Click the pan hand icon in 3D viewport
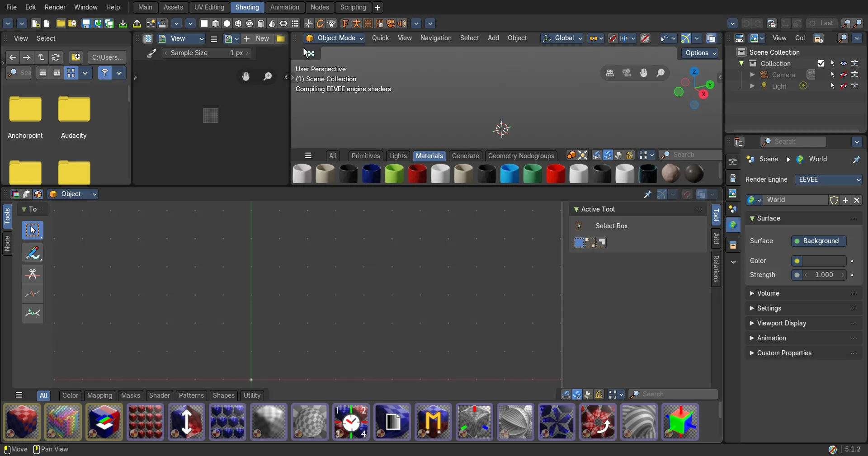The height and width of the screenshot is (456, 868). [644, 73]
